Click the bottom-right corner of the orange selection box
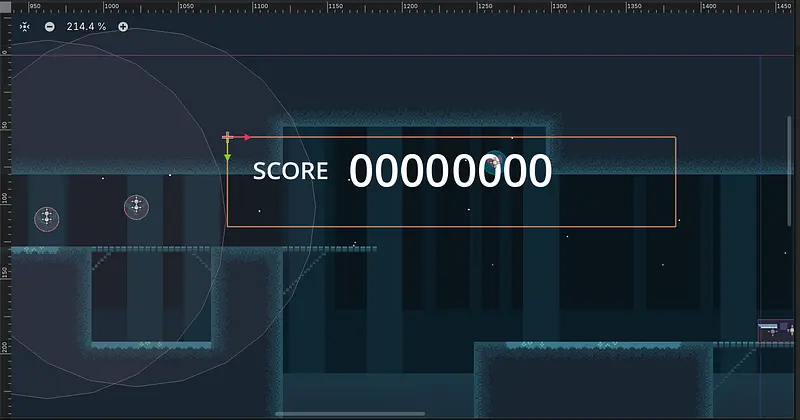The image size is (800, 420). pos(676,227)
